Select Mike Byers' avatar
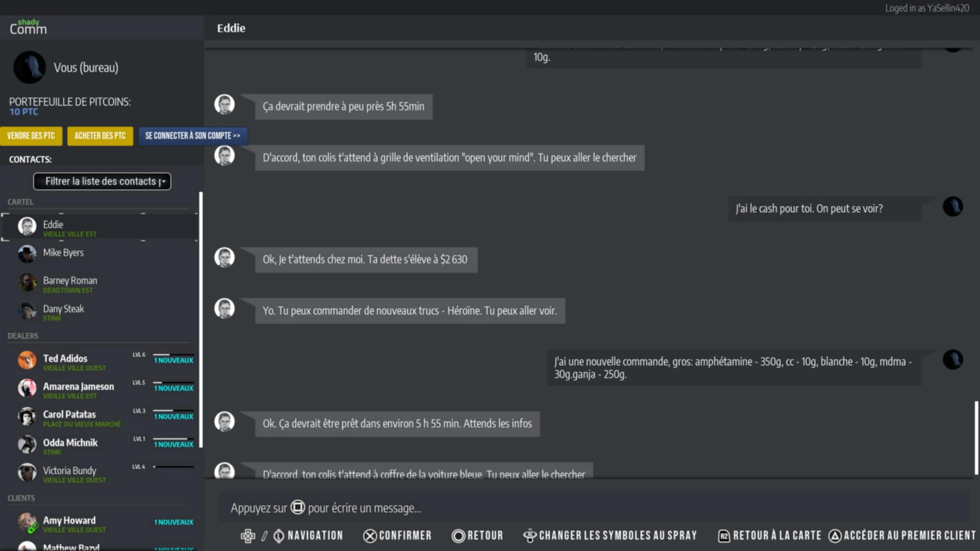Viewport: 980px width, 551px height. click(27, 254)
